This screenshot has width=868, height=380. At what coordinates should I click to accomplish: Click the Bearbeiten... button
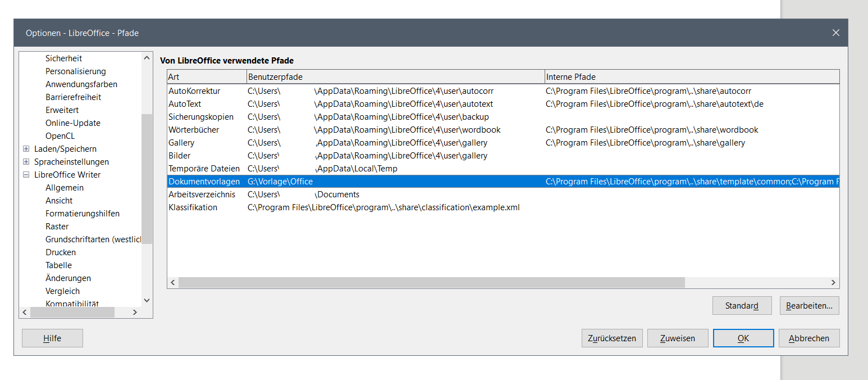pyautogui.click(x=809, y=306)
